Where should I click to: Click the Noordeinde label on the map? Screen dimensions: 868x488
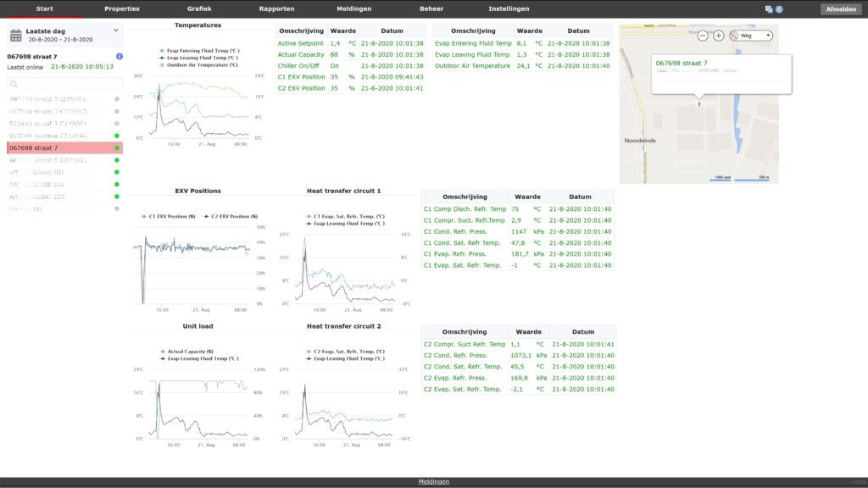640,141
